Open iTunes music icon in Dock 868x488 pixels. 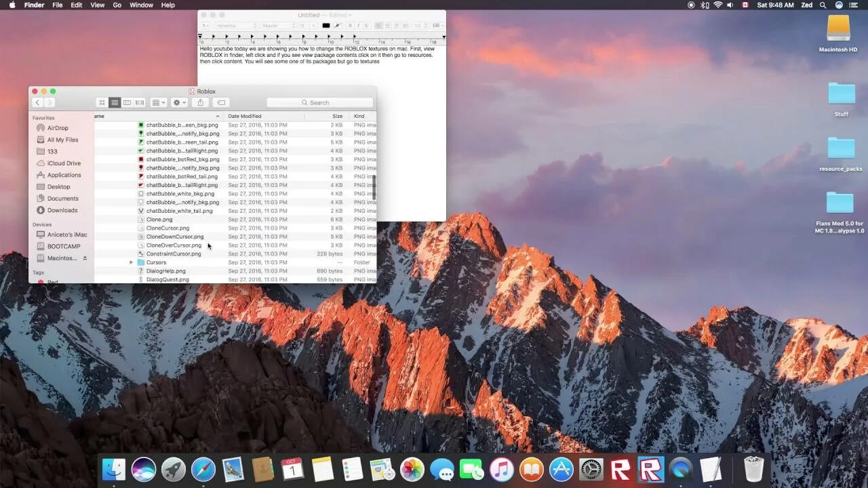[x=502, y=469]
